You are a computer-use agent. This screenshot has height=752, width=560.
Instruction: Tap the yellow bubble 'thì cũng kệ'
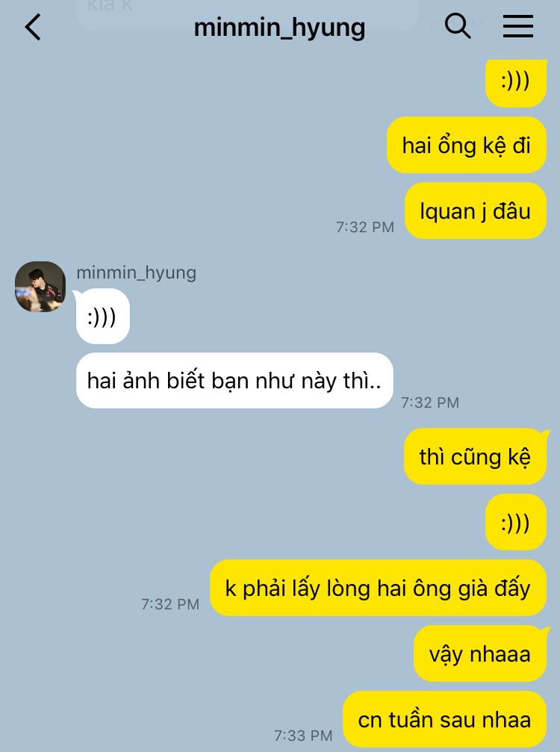coord(475,456)
